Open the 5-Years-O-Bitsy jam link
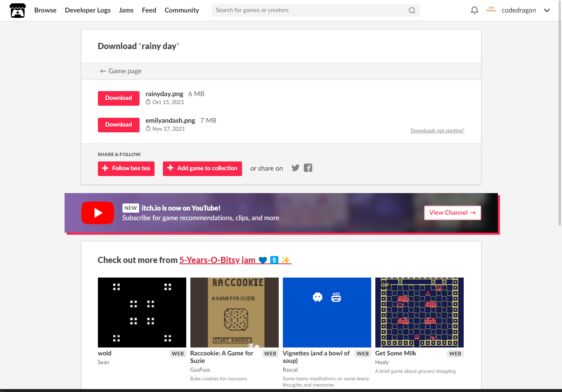 coord(235,260)
